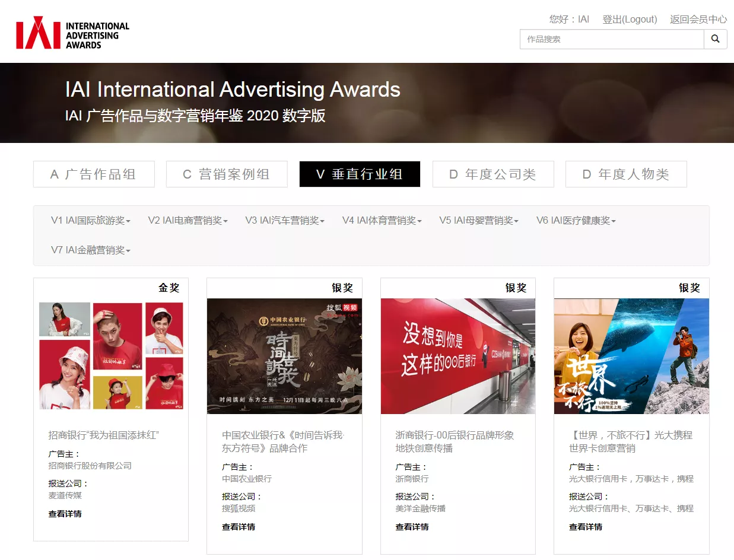Expand V1 IAI国际旅游奖 dropdown
Screen dimensions: 734x560
91,221
